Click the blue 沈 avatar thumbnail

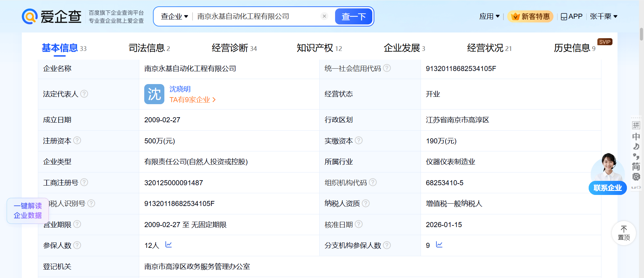(154, 94)
